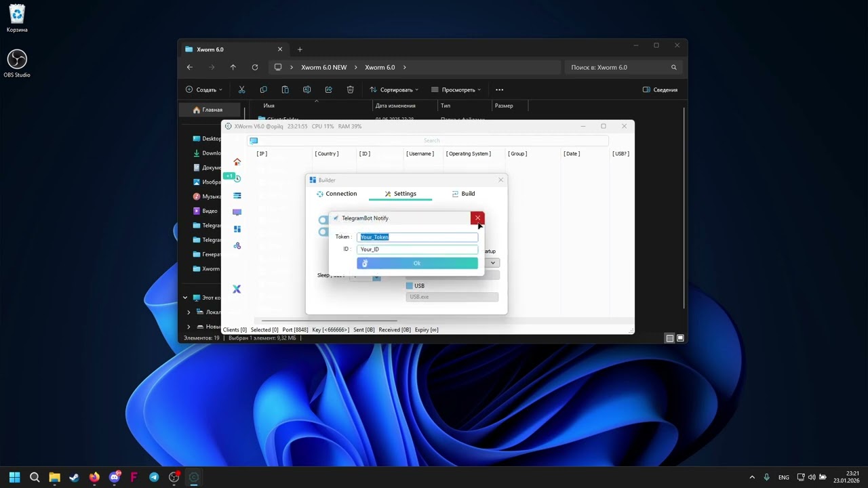Sort clients by the [ Country ] column

pyautogui.click(x=327, y=154)
